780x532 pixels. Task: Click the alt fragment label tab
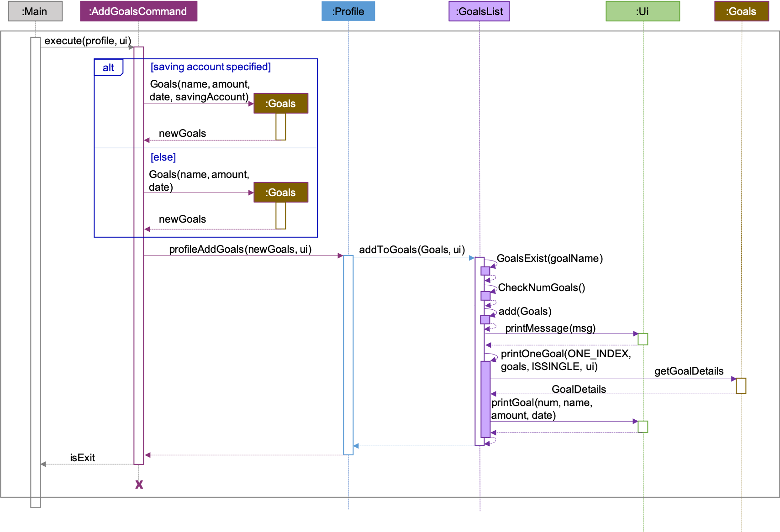pyautogui.click(x=108, y=68)
